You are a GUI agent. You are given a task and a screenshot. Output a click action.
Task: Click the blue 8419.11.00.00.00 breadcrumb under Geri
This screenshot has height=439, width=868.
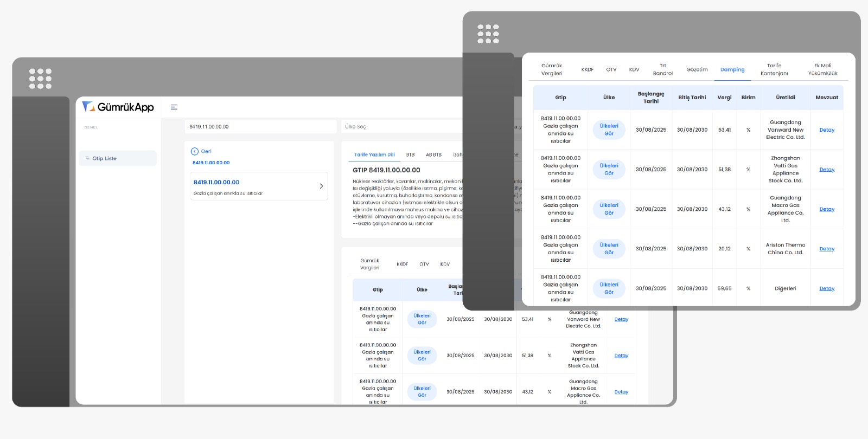click(x=211, y=163)
